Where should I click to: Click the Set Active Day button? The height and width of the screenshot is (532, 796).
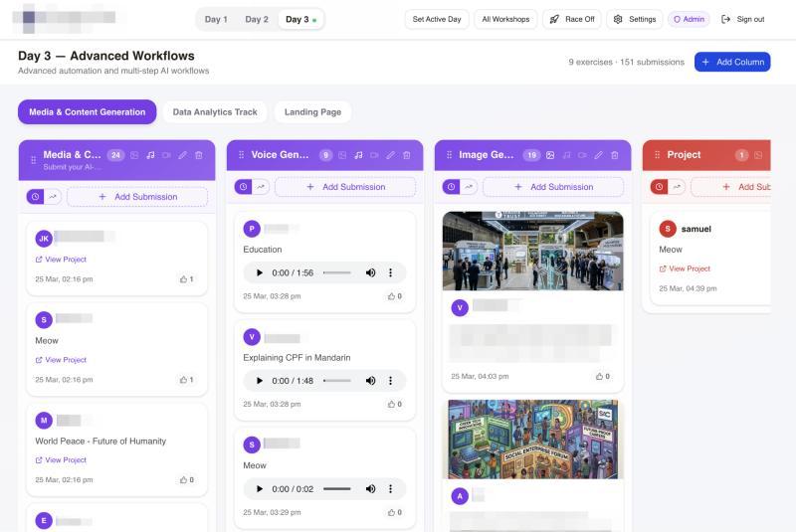pyautogui.click(x=437, y=19)
